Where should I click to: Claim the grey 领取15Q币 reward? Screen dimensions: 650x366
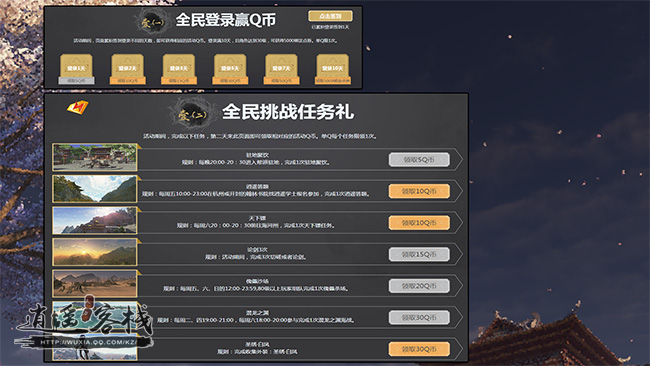point(419,255)
